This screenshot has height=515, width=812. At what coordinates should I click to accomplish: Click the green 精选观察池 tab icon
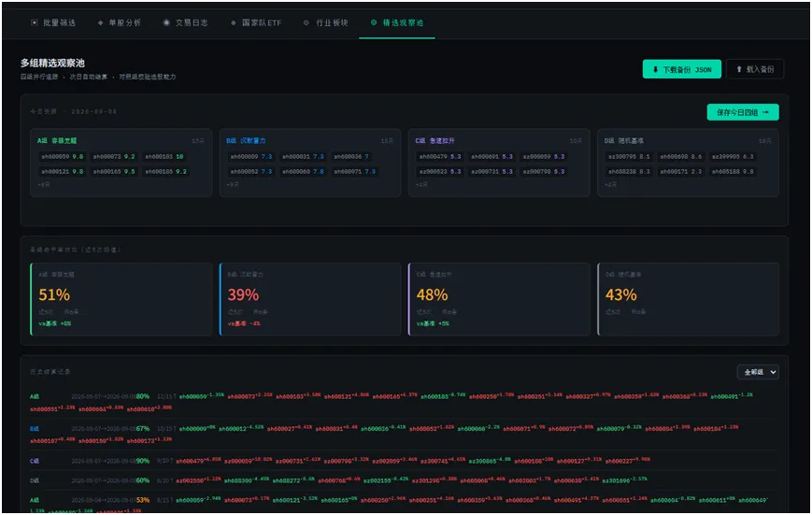pyautogui.click(x=374, y=22)
